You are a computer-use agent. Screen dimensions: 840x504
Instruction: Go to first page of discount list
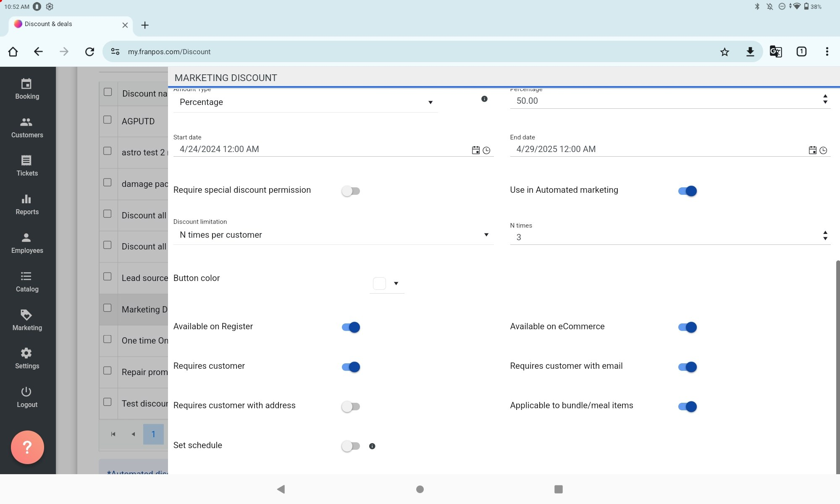point(113,434)
